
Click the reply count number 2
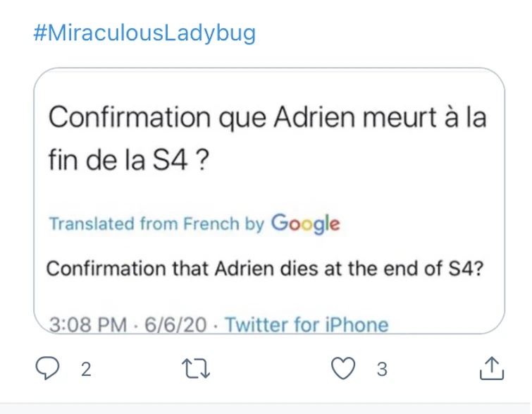click(x=86, y=369)
